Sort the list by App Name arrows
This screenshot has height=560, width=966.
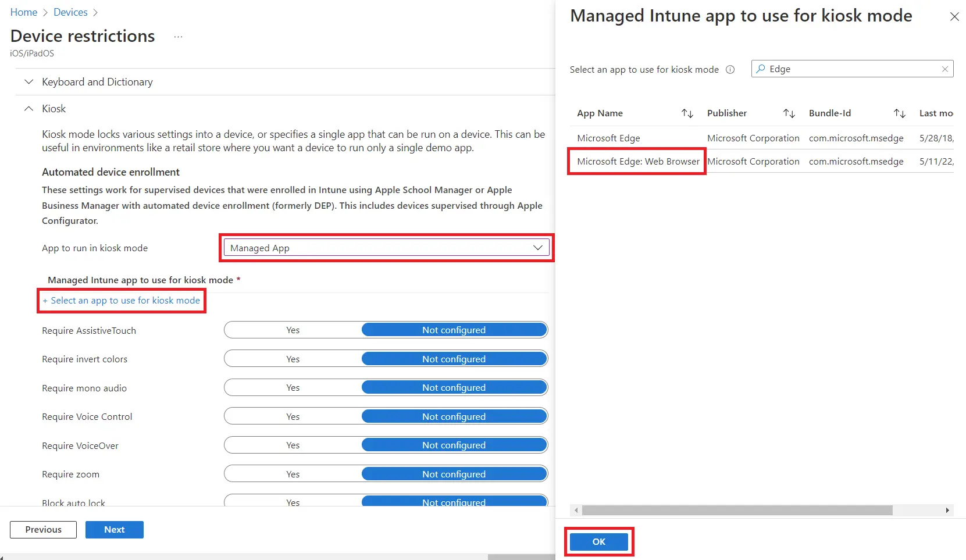point(687,113)
